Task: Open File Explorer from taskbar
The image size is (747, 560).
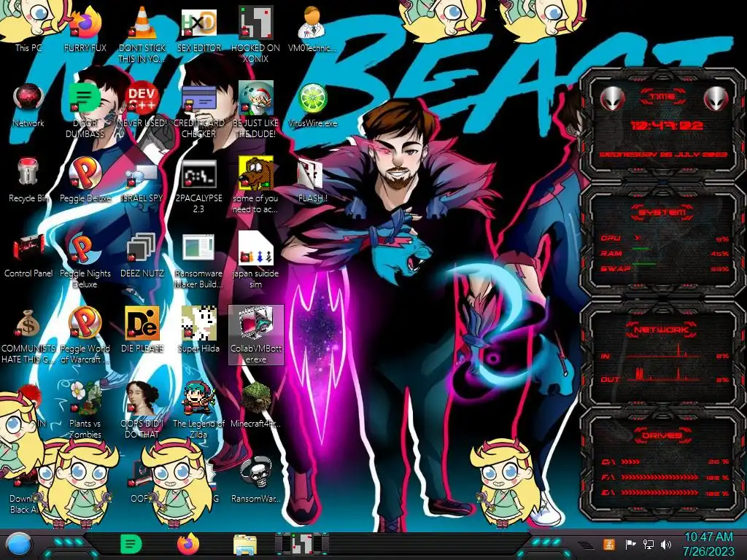Action: (245, 545)
